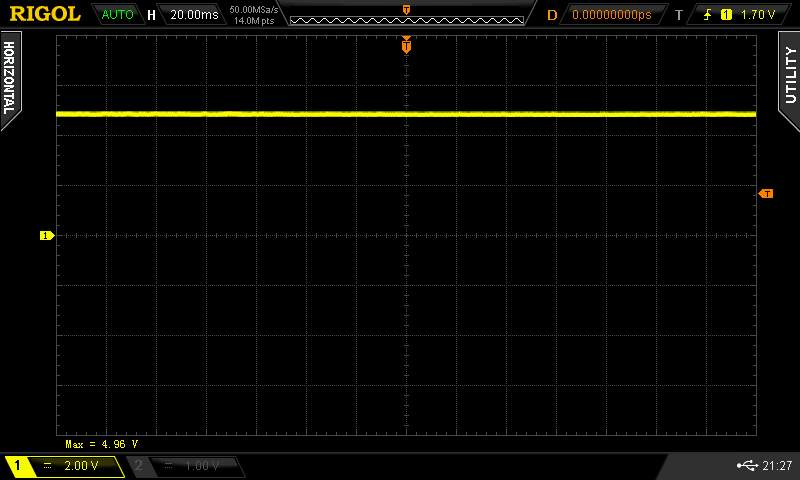Click the 1.70 V trigger level value

click(759, 15)
